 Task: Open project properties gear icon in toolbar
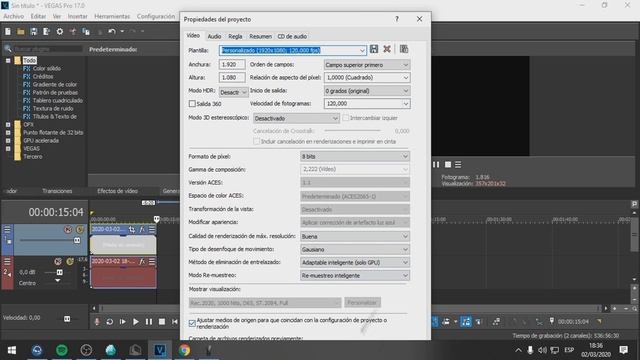60,31
